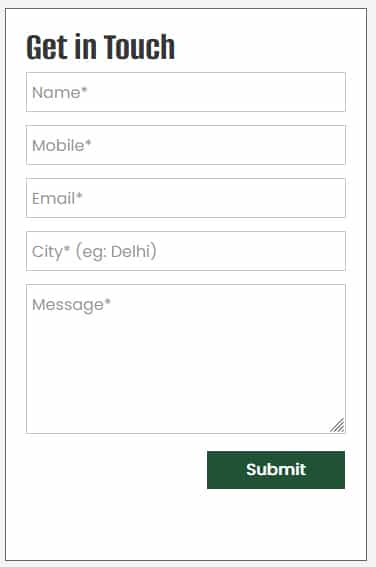Click the Message box resize handle
This screenshot has width=376, height=567.
click(337, 425)
